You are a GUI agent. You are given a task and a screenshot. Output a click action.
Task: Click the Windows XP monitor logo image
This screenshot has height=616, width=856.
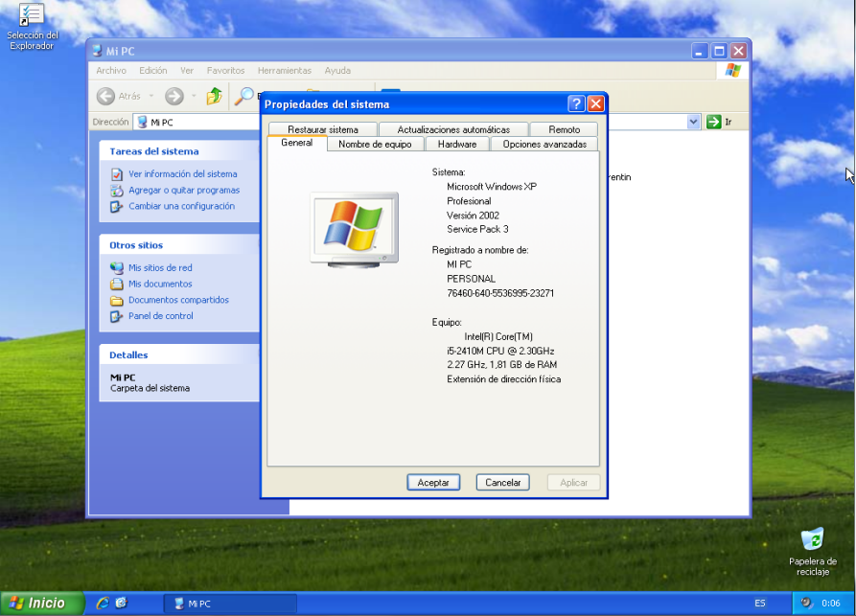(x=355, y=229)
